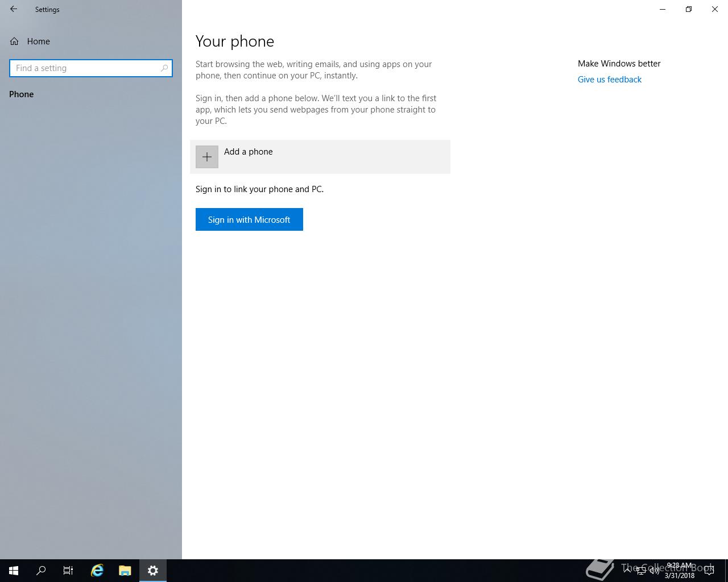Click Sign in with Microsoft button
728x582 pixels.
[249, 219]
